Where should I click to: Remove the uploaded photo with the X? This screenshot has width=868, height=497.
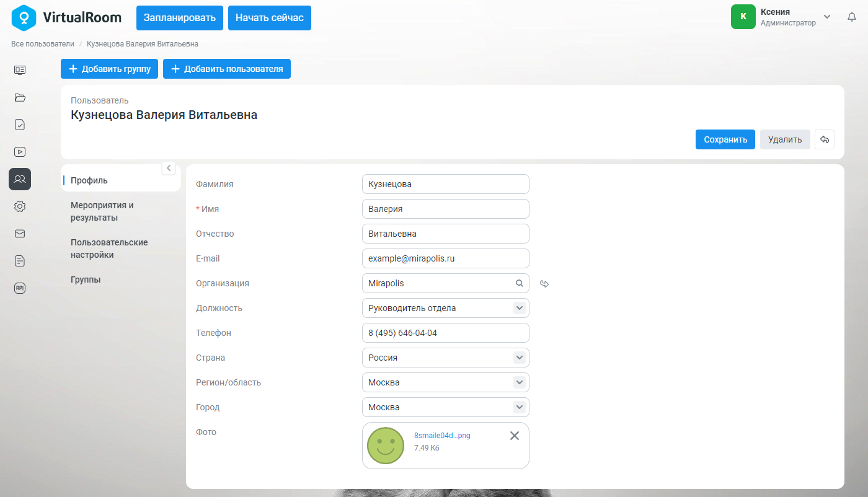[514, 436]
